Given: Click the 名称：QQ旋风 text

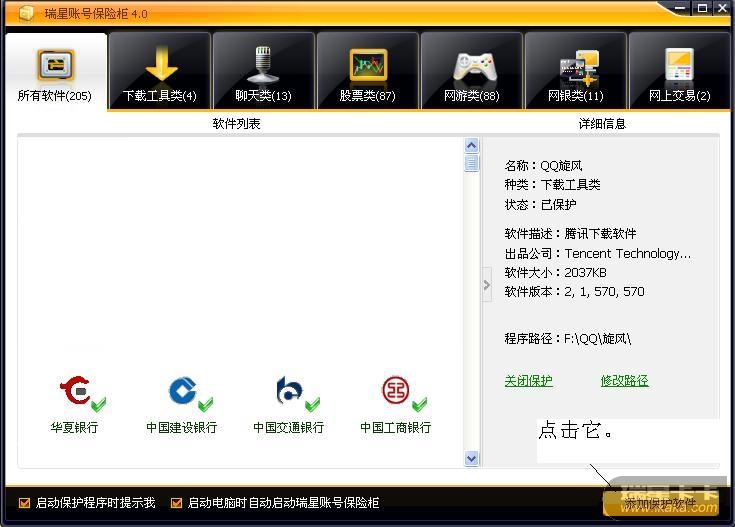Looking at the screenshot, I should click(x=543, y=166).
